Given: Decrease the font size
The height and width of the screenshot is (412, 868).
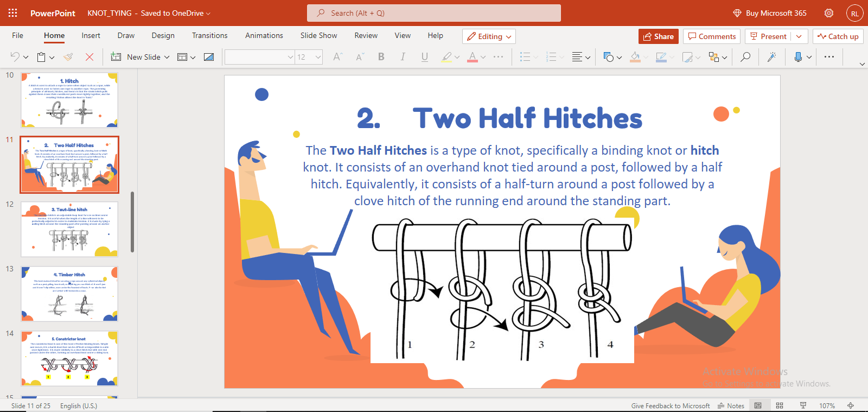Looking at the screenshot, I should click(x=360, y=57).
